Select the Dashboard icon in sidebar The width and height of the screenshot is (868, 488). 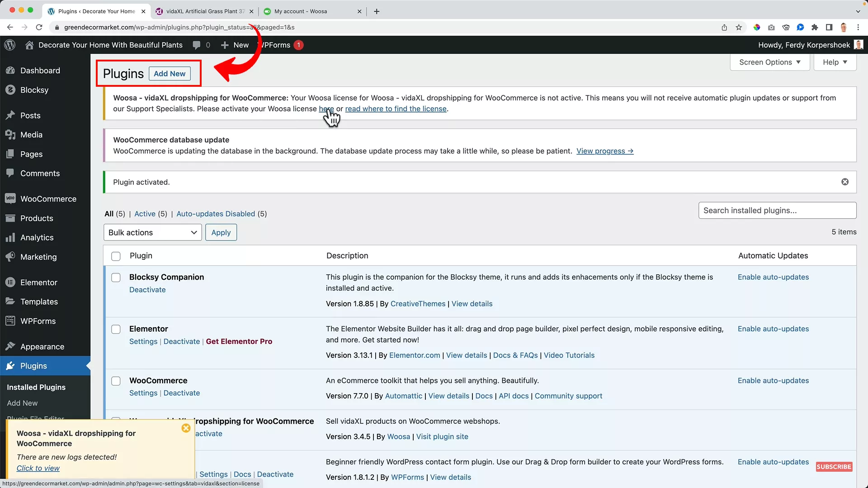[10, 70]
